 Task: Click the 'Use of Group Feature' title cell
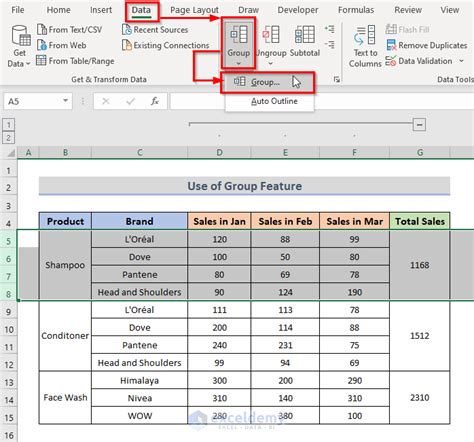click(244, 186)
